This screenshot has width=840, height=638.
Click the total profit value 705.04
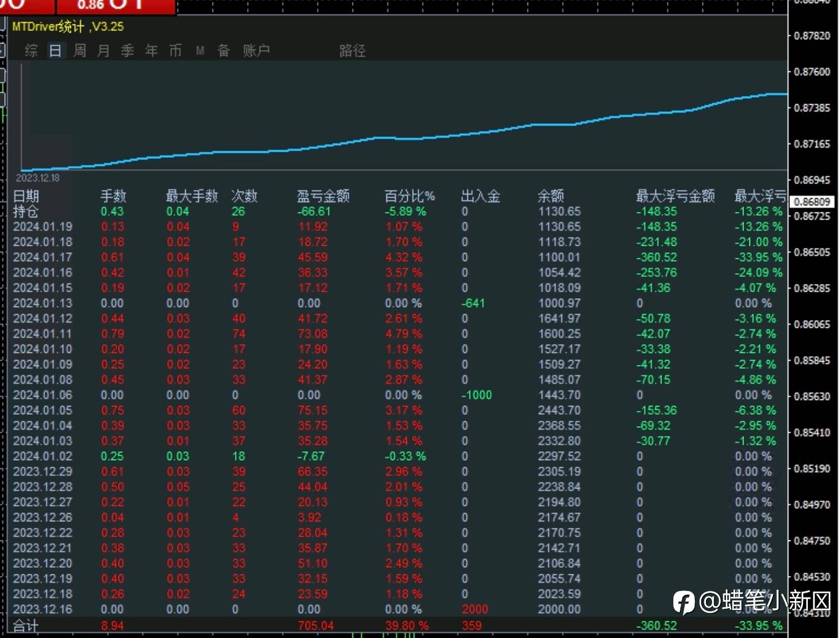[316, 626]
